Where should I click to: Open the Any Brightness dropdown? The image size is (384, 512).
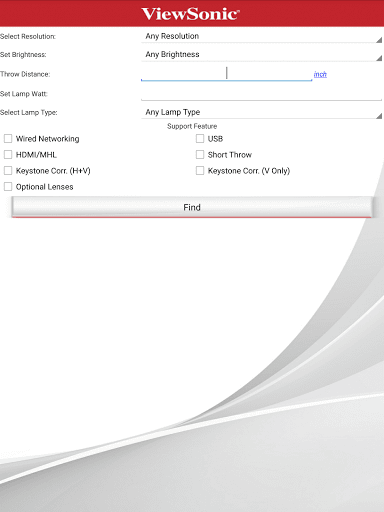tap(262, 55)
